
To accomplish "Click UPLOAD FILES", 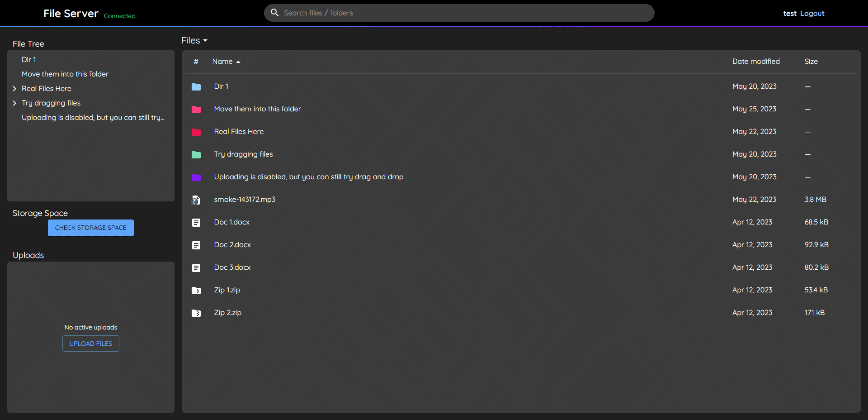I will [90, 344].
